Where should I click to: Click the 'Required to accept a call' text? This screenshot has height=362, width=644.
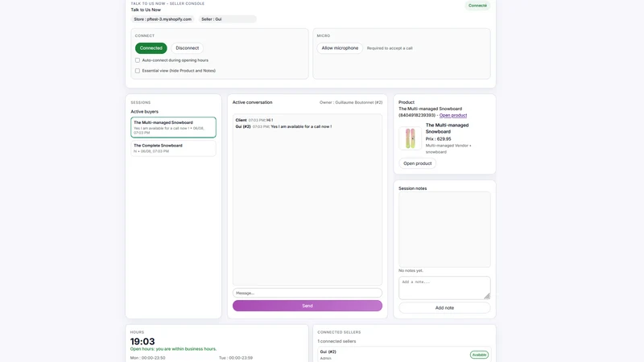[x=390, y=48]
